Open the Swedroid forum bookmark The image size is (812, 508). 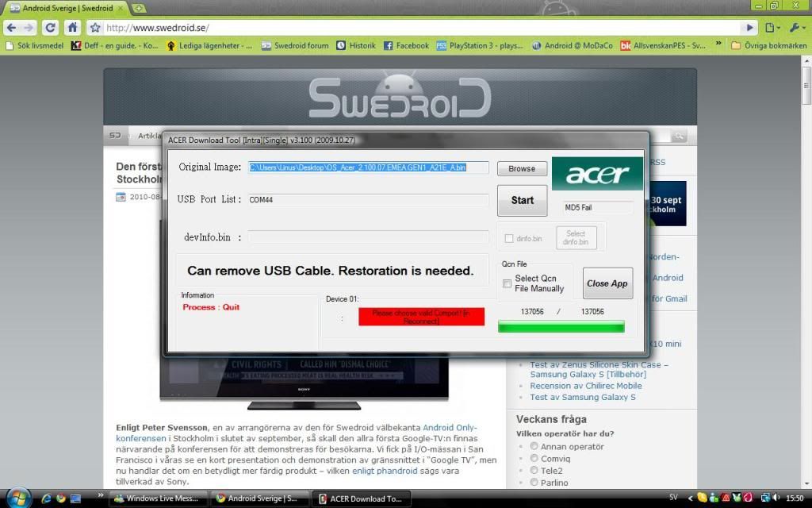[x=295, y=45]
